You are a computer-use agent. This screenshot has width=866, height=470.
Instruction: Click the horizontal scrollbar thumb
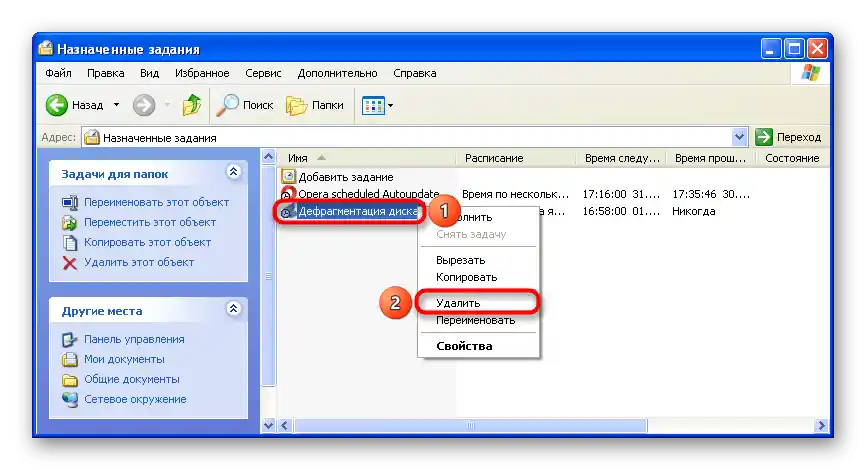[471, 425]
